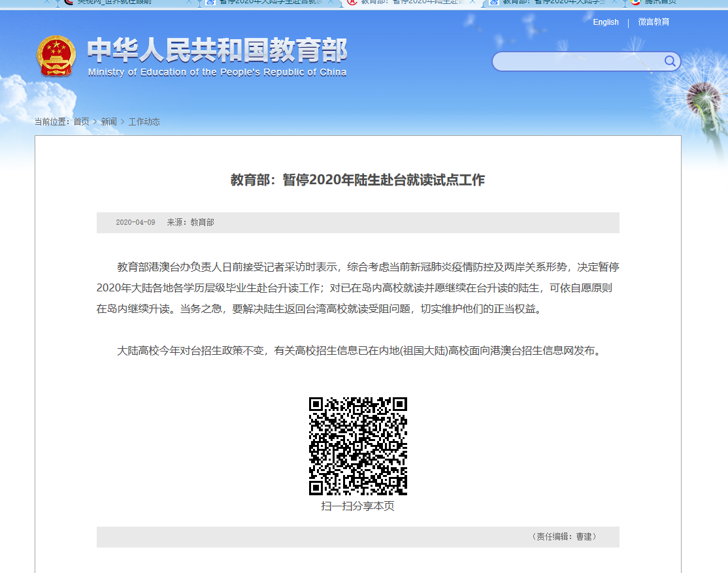Click the 责任编辑：曹建 editor credit
This screenshot has width=728, height=573.
coord(564,537)
